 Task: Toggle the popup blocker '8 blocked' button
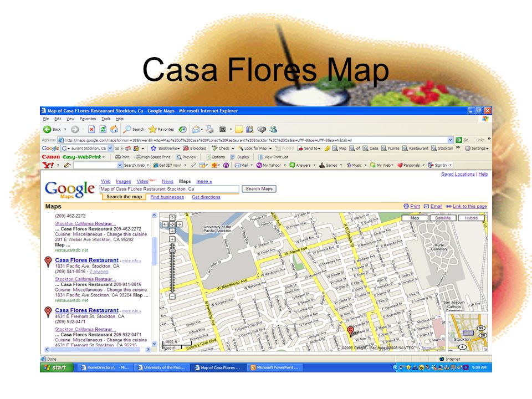[x=195, y=149]
